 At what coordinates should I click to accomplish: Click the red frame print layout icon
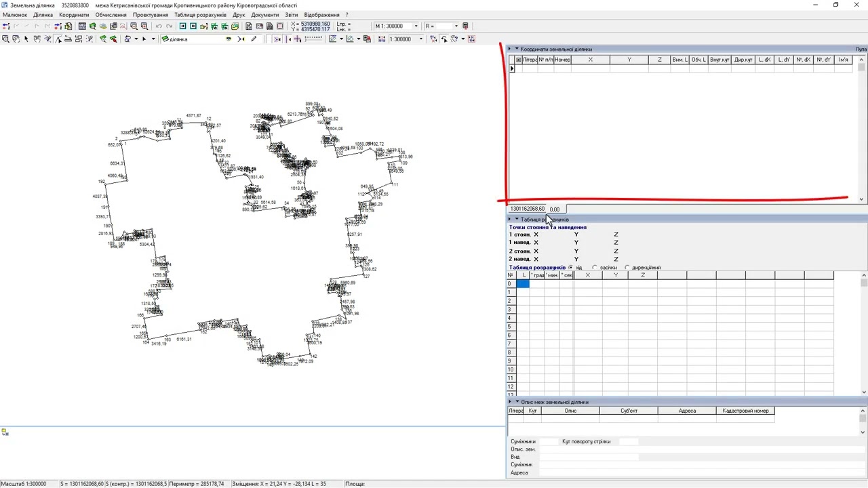279,26
